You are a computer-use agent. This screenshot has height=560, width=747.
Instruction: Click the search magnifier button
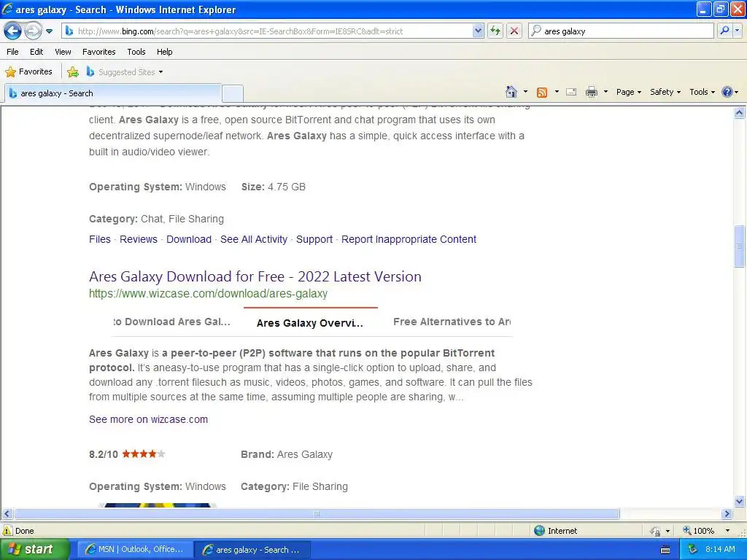click(724, 31)
